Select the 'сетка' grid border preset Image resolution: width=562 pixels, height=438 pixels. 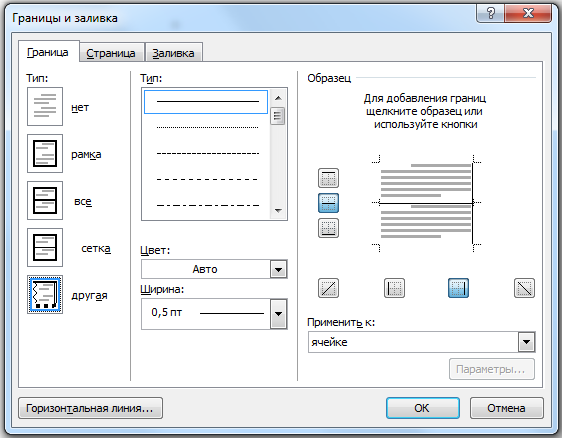tap(45, 247)
